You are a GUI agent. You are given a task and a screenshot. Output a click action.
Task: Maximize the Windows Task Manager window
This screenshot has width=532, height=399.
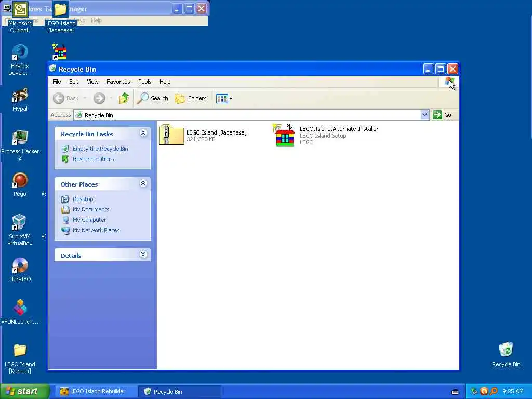point(189,9)
